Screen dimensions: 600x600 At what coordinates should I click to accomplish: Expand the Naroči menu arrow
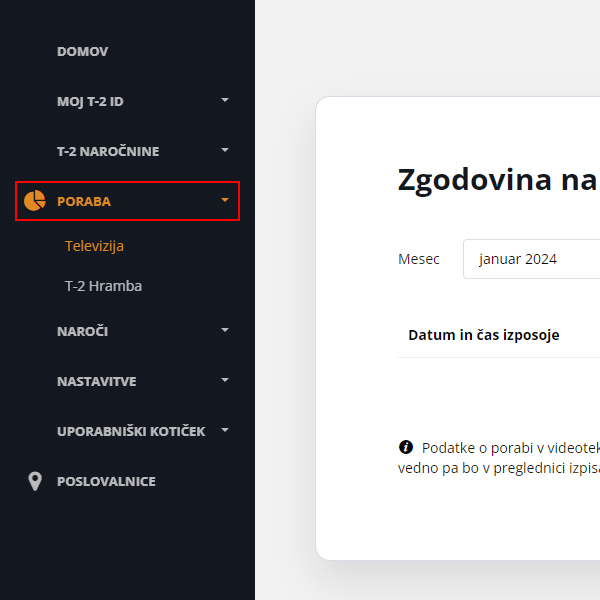click(225, 330)
